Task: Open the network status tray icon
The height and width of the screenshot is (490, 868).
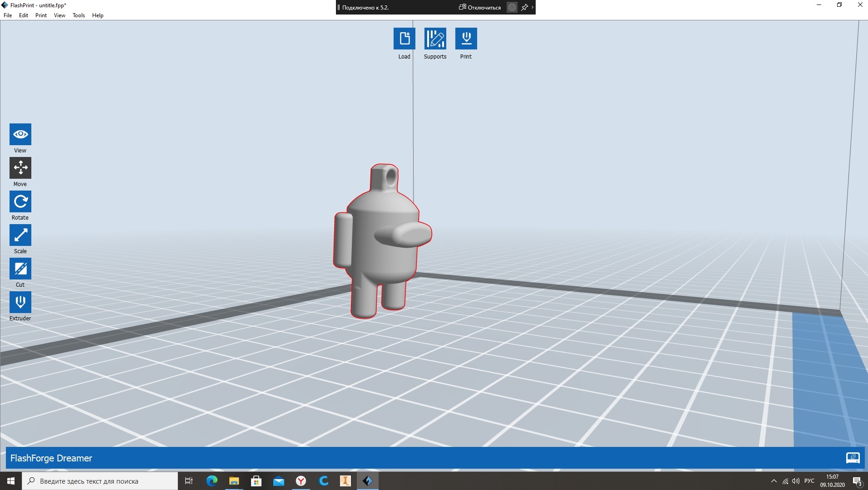Action: (785, 481)
